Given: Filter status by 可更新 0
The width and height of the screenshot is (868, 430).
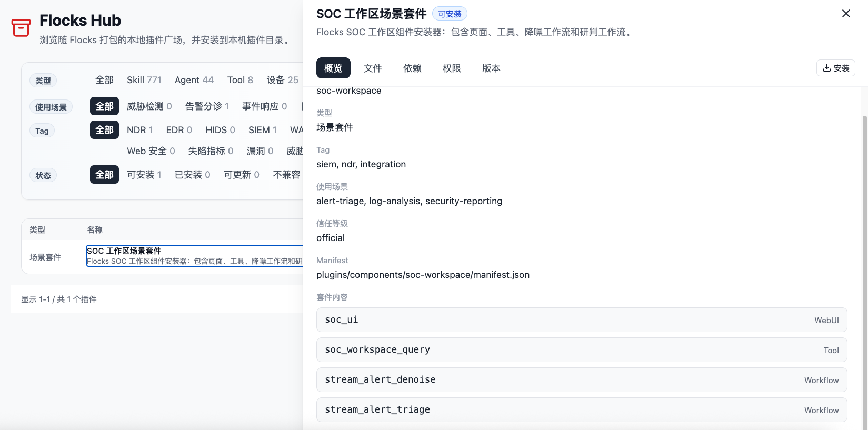Looking at the screenshot, I should pyautogui.click(x=241, y=175).
